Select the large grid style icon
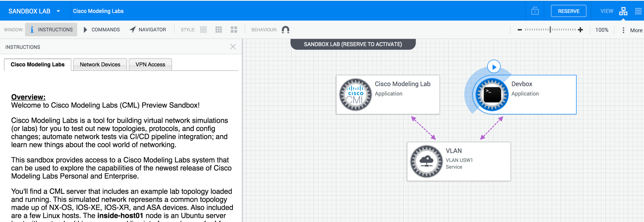 [x=234, y=30]
